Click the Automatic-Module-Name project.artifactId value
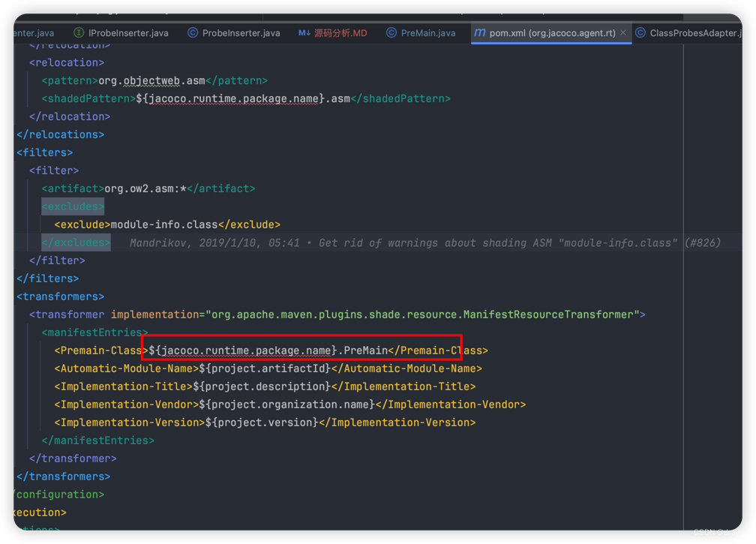Viewport: 756px width, 544px height. click(x=265, y=368)
